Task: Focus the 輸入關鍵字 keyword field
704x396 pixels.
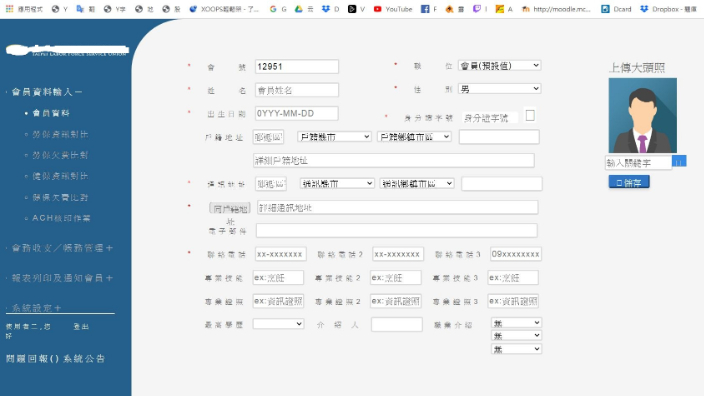Action: tap(638, 163)
